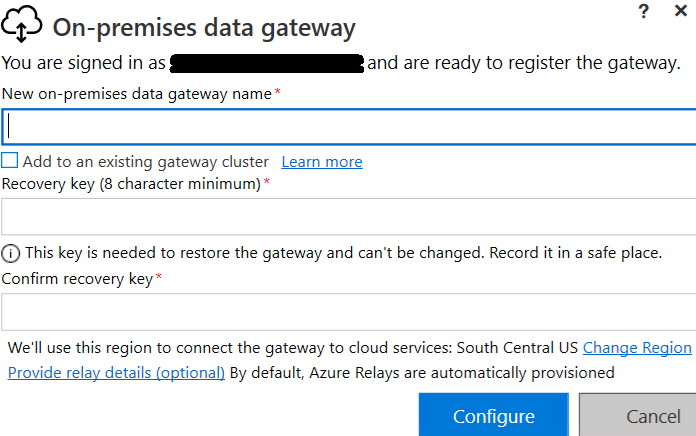Open the Learn more link
Viewport: 696px width, 436px height.
tap(322, 162)
